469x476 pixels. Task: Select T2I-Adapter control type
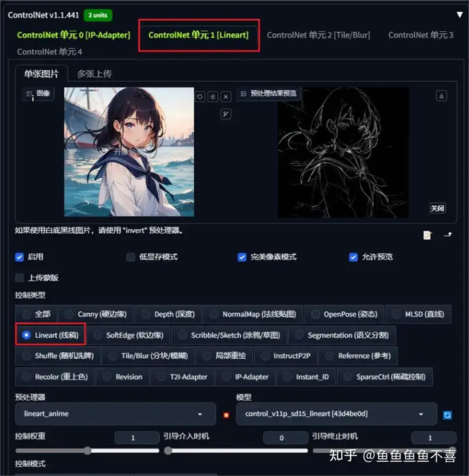(182, 377)
